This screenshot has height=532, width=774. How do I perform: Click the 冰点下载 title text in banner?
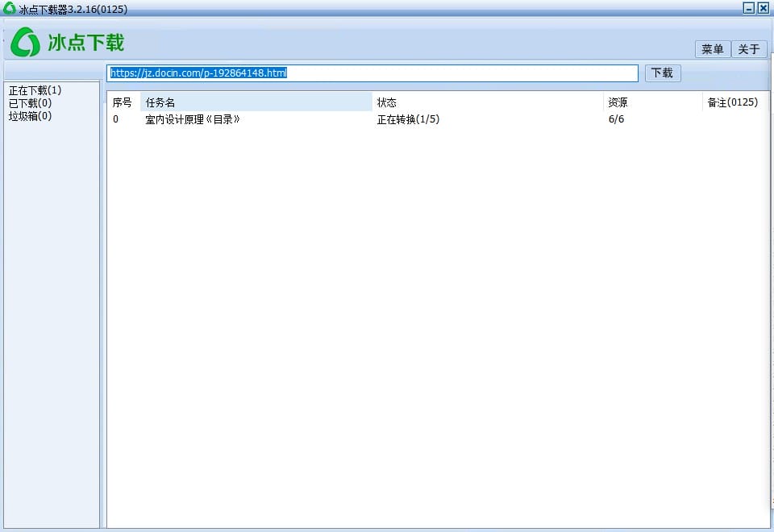86,43
